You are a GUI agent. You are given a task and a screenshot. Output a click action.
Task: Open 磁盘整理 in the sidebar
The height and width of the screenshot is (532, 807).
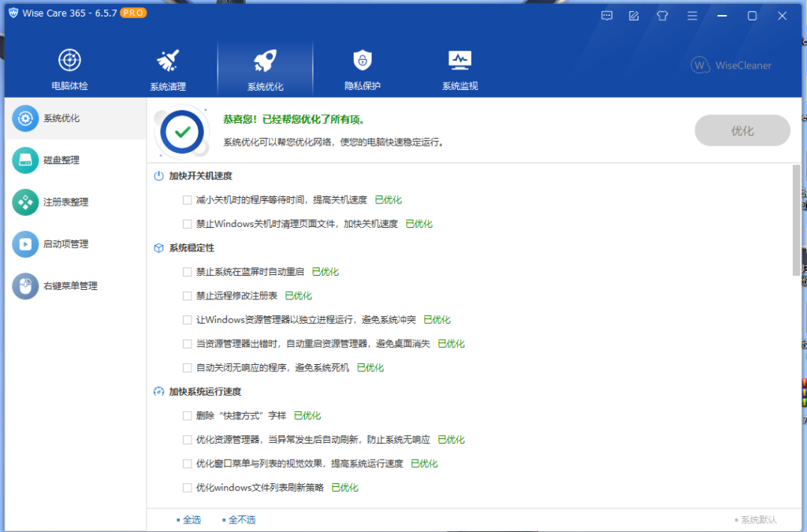pos(76,160)
